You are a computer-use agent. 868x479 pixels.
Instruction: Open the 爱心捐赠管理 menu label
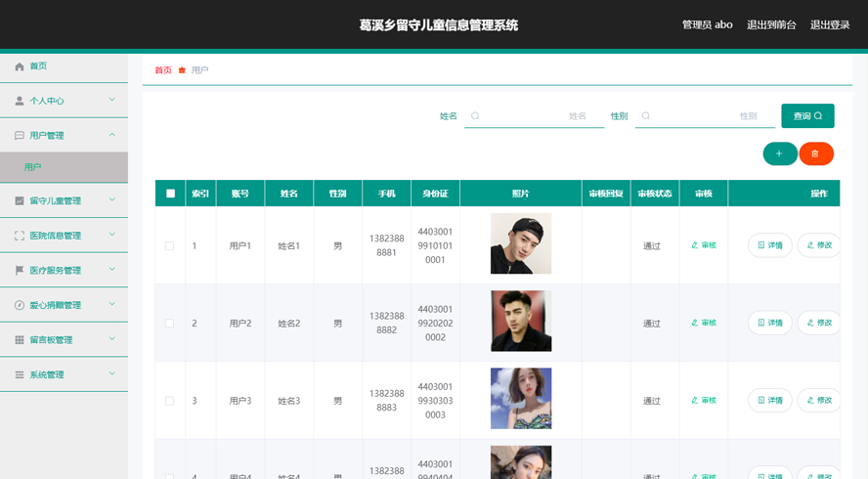[x=56, y=305]
